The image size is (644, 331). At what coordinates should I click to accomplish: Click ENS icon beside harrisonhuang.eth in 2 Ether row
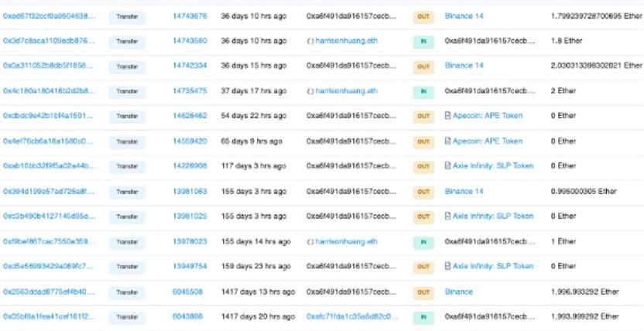coord(310,91)
